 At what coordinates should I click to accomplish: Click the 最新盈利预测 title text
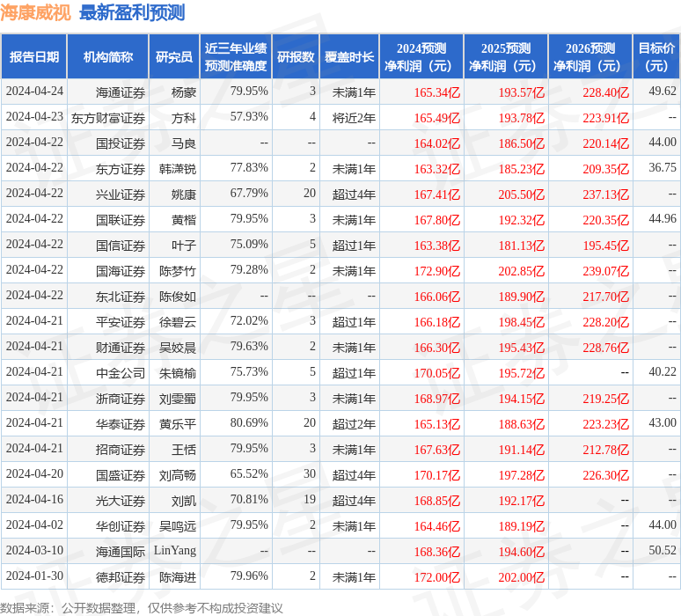point(132,12)
